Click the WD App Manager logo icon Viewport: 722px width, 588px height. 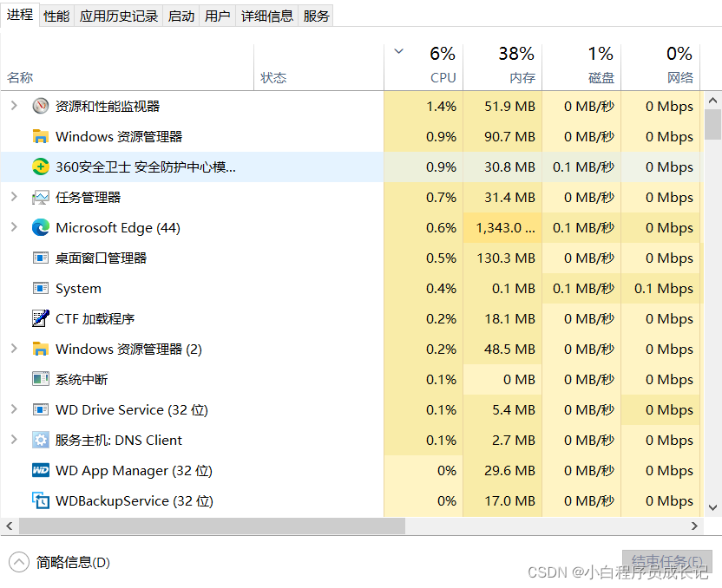pyautogui.click(x=41, y=470)
